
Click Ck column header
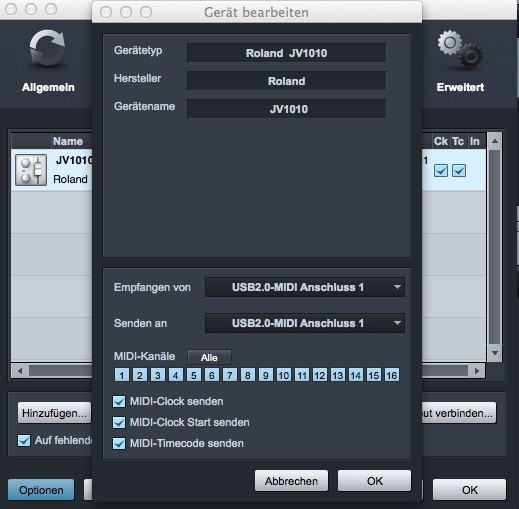[441, 141]
